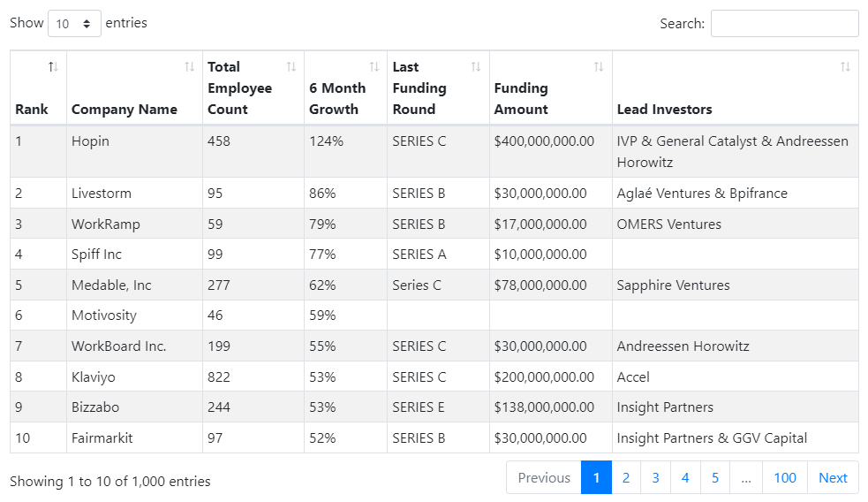Click SERIES E in Bizzabo row

coord(419,407)
